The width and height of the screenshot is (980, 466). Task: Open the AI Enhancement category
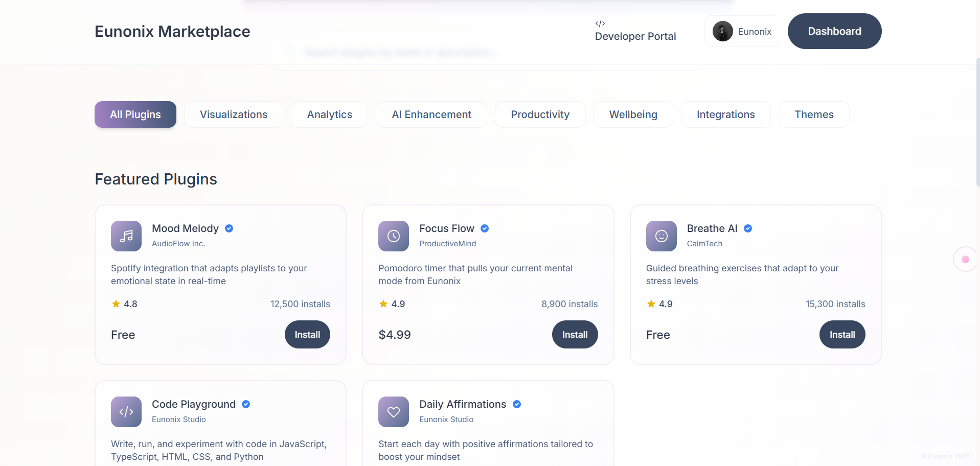point(431,114)
